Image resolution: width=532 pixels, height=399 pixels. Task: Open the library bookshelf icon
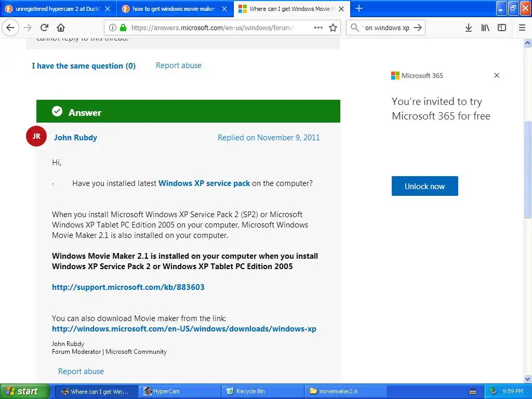pos(485,28)
